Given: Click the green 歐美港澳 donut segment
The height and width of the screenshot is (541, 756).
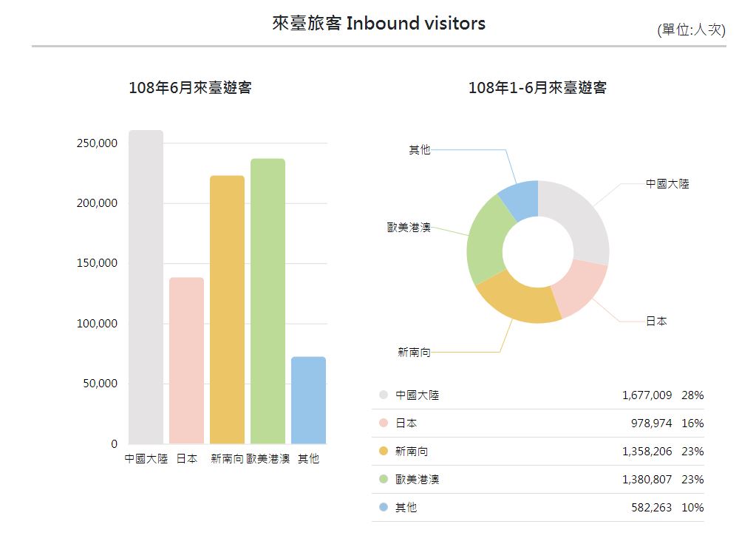Looking at the screenshot, I should tap(487, 239).
